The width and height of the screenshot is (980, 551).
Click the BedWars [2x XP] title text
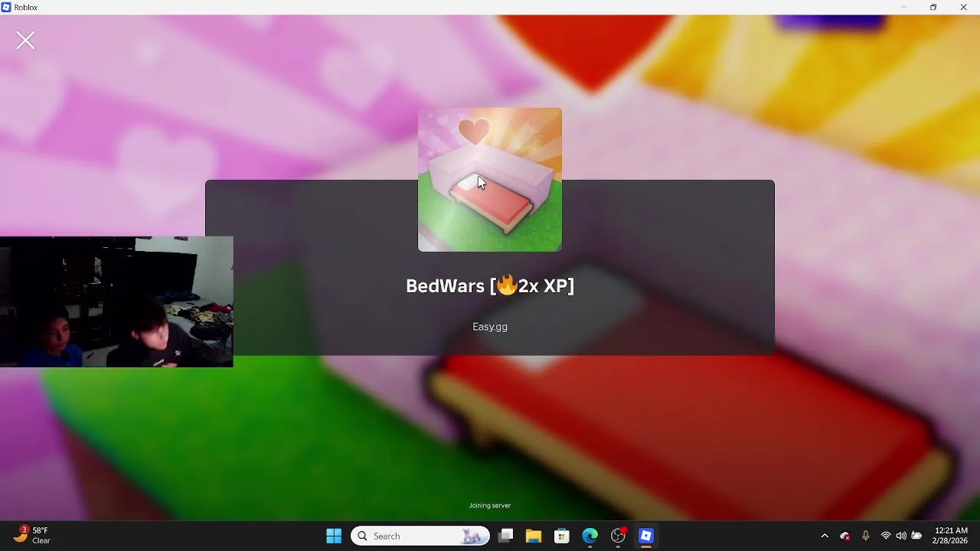coord(490,286)
